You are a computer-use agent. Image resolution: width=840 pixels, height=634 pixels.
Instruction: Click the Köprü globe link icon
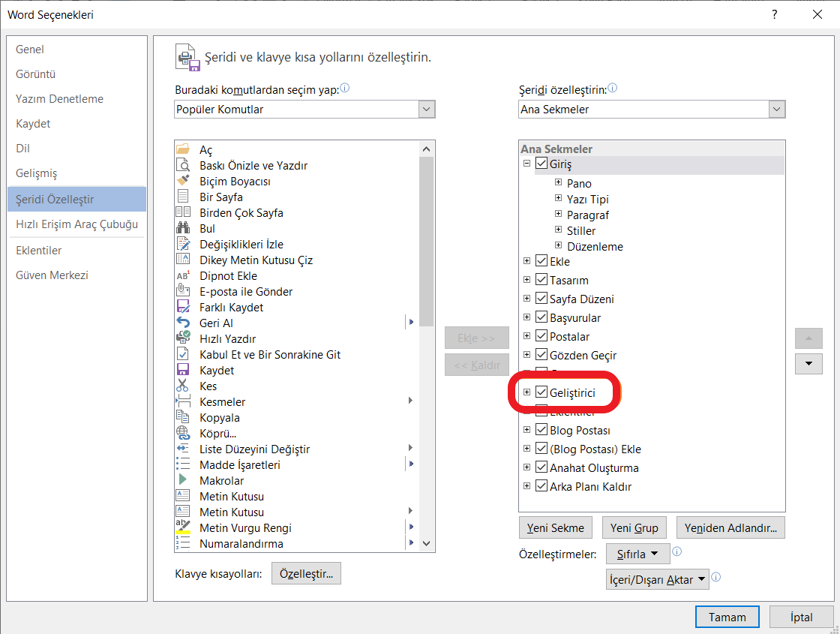pyautogui.click(x=183, y=433)
